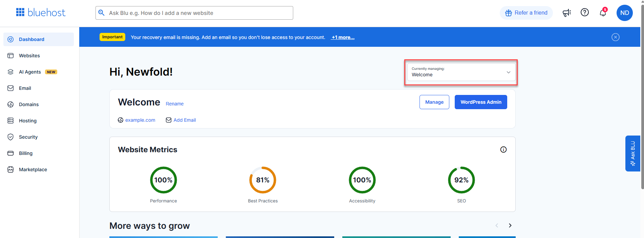Click the AI Agents layers icon
Viewport: 644px width, 238px height.
pos(10,72)
